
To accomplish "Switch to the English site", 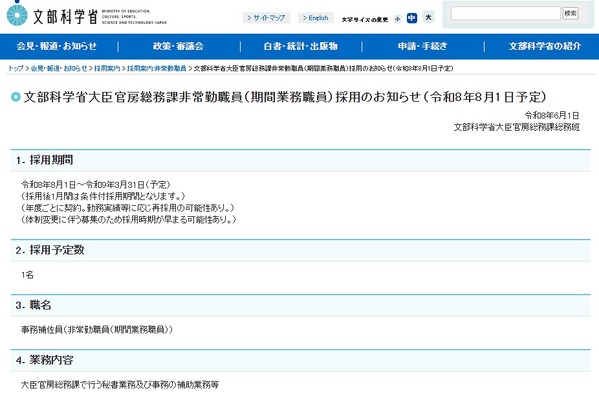I will (x=316, y=18).
